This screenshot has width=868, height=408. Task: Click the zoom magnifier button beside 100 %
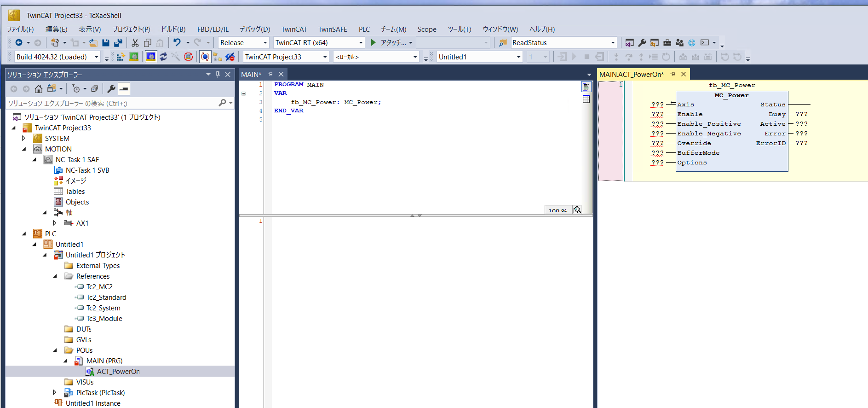coord(577,210)
